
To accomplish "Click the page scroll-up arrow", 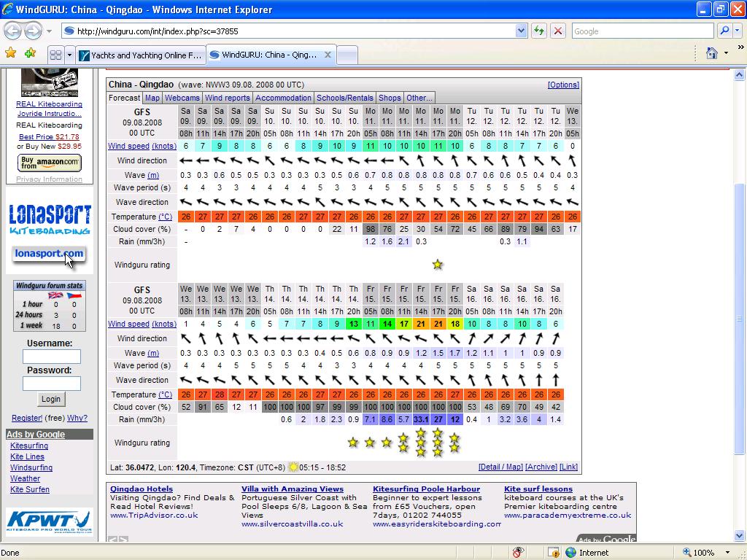I will (740, 75).
